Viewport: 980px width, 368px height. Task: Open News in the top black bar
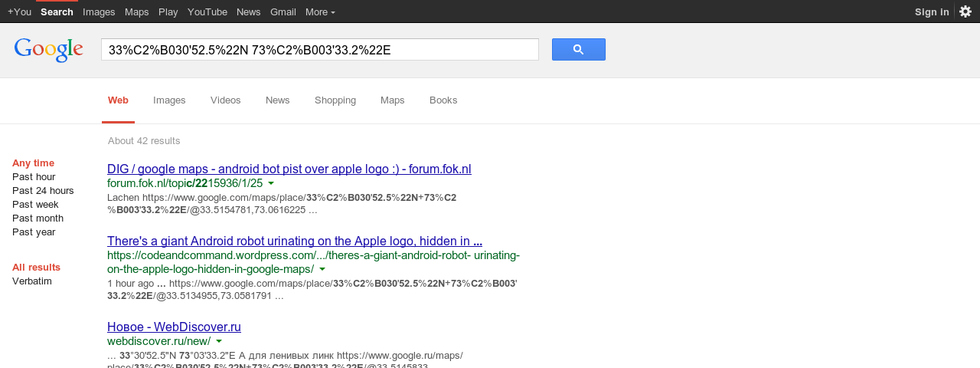point(249,11)
